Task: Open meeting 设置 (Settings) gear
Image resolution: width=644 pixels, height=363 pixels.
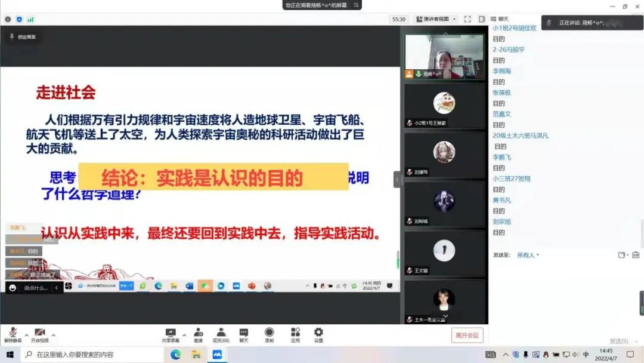Action: [318, 334]
